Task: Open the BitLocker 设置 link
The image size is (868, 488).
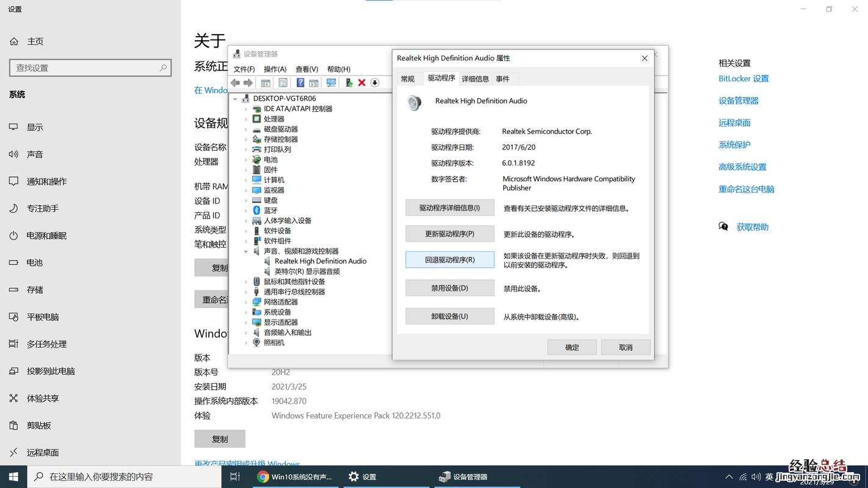Action: pyautogui.click(x=743, y=79)
